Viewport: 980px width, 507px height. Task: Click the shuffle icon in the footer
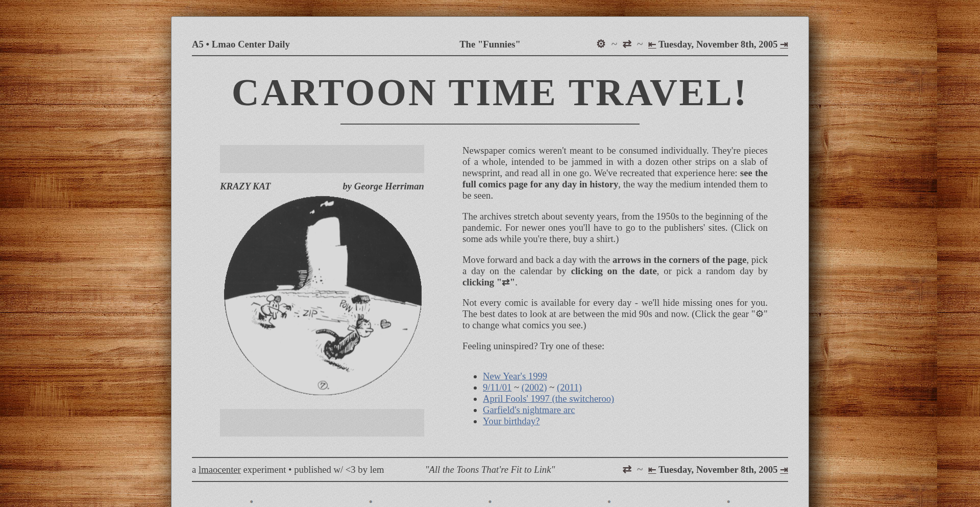click(627, 469)
